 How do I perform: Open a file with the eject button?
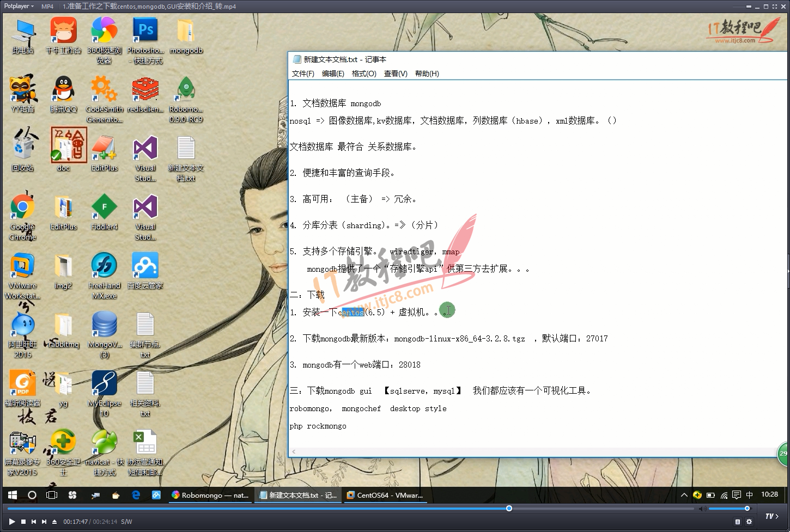point(54,522)
